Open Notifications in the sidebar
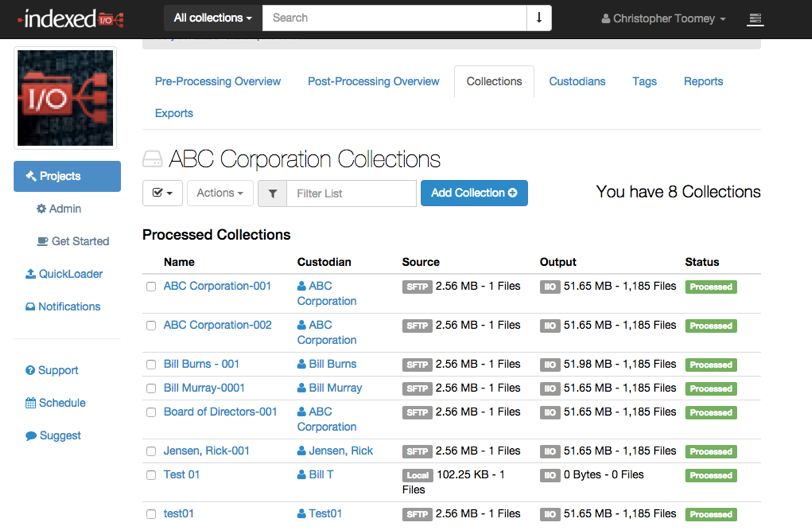This screenshot has width=812, height=531. [63, 307]
